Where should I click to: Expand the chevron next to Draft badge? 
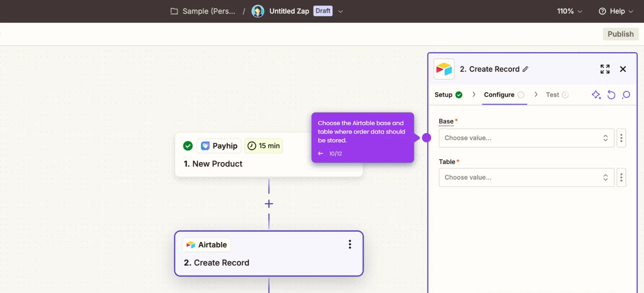coord(340,12)
